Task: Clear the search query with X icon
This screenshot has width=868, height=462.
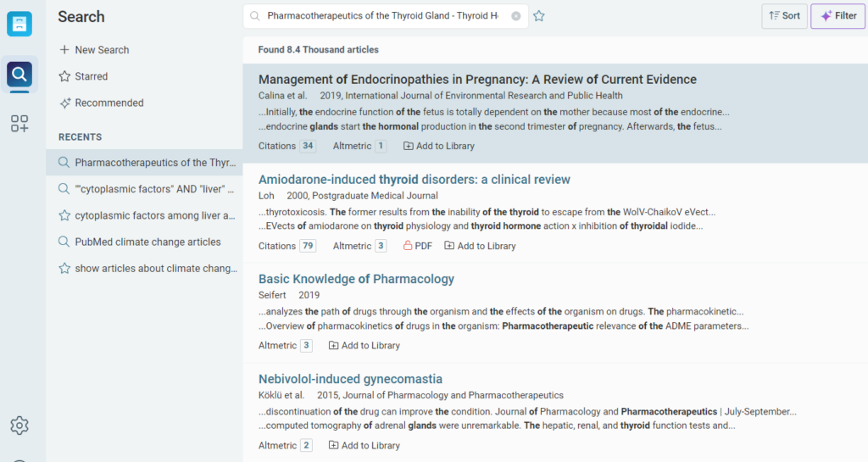Action: (x=515, y=16)
